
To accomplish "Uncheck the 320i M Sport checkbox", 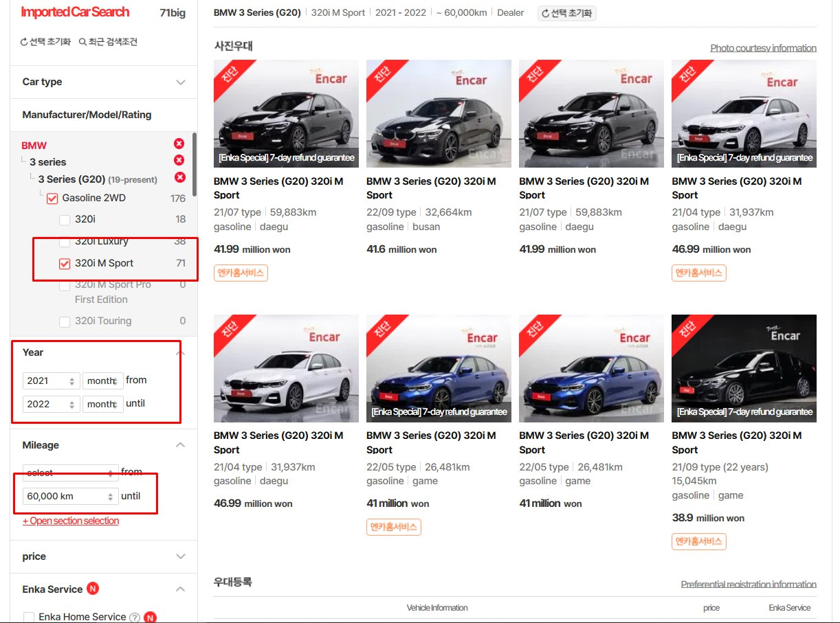I will pos(65,263).
